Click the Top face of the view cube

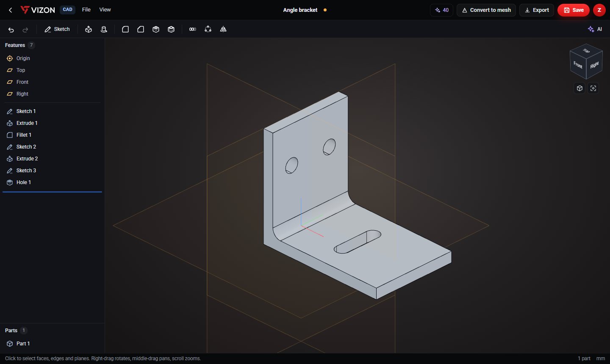(x=586, y=50)
